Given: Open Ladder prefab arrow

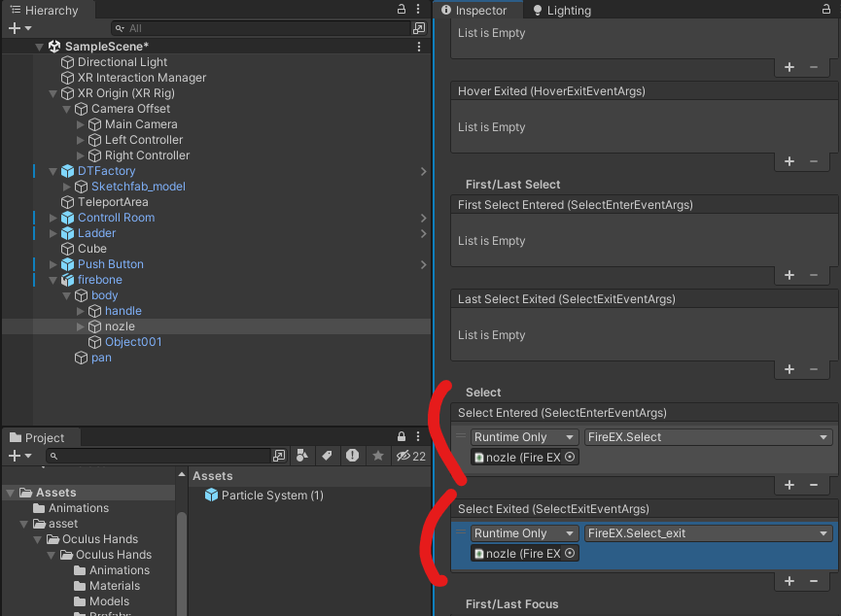Looking at the screenshot, I should pos(423,233).
